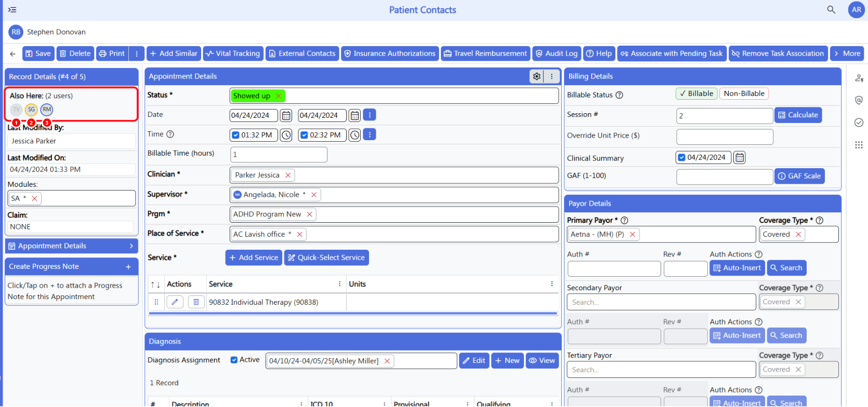Open the Clinical Summary calendar picker
Image resolution: width=868 pixels, height=407 pixels.
[x=739, y=157]
